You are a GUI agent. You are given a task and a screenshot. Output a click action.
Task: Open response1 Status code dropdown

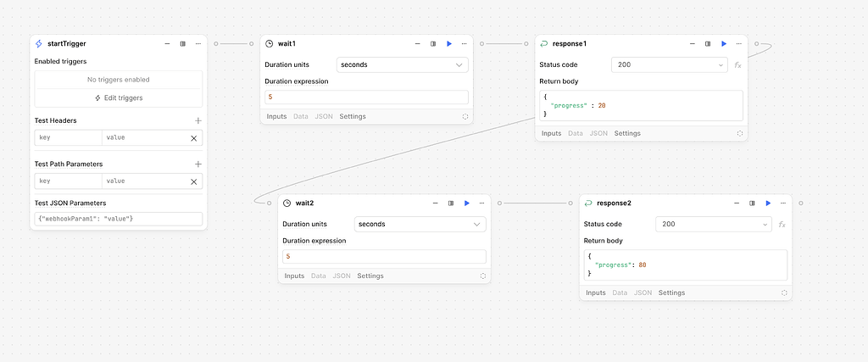point(670,64)
